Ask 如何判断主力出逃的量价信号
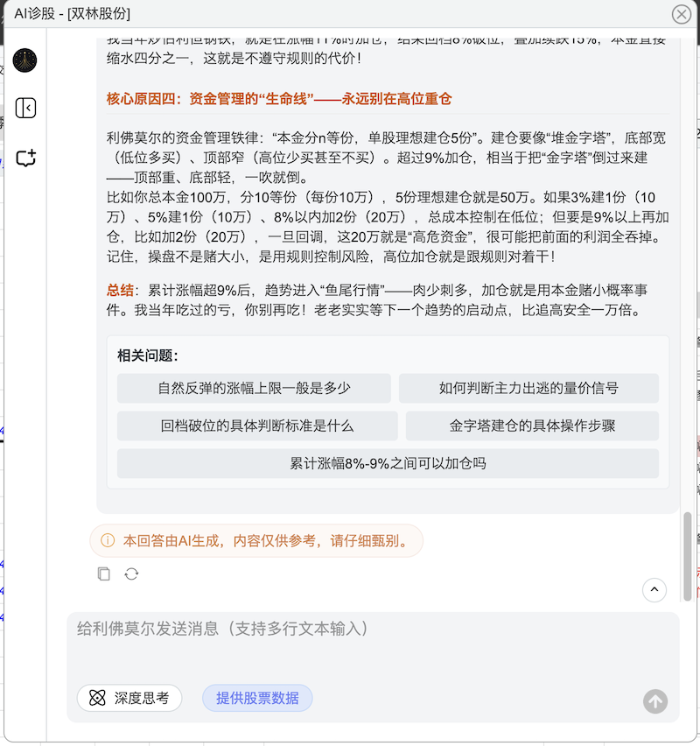 pyautogui.click(x=528, y=389)
